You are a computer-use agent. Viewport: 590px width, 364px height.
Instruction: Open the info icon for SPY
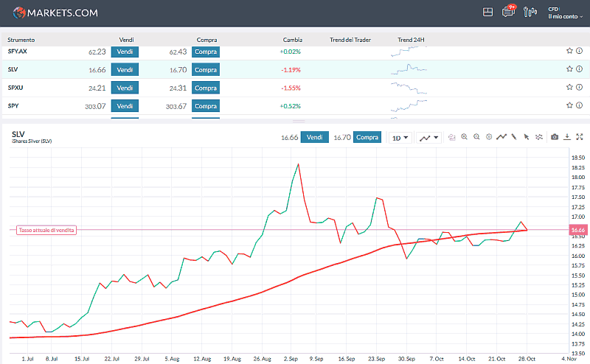tap(580, 106)
